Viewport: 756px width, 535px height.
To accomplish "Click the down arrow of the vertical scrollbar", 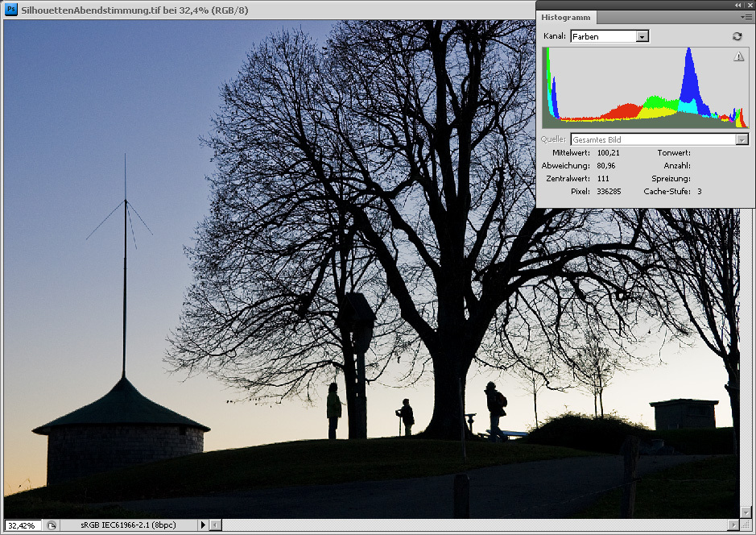I will pos(746,512).
